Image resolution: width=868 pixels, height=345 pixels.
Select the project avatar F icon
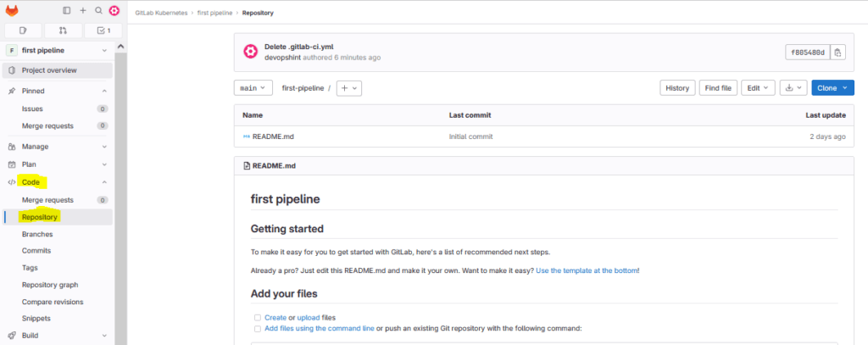point(12,50)
